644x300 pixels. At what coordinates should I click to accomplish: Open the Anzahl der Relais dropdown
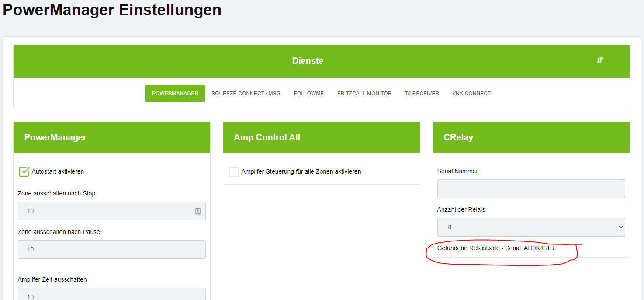pos(531,227)
